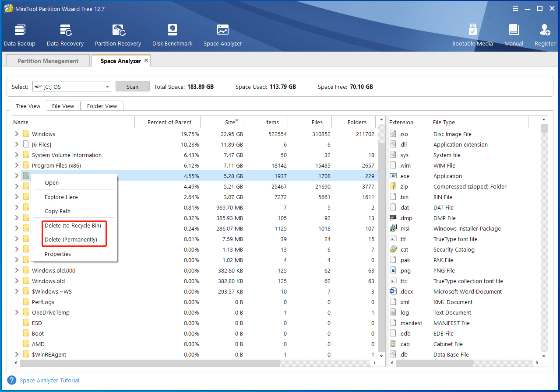Expand the Windows.old folder
The width and height of the screenshot is (560, 392).
[17, 281]
